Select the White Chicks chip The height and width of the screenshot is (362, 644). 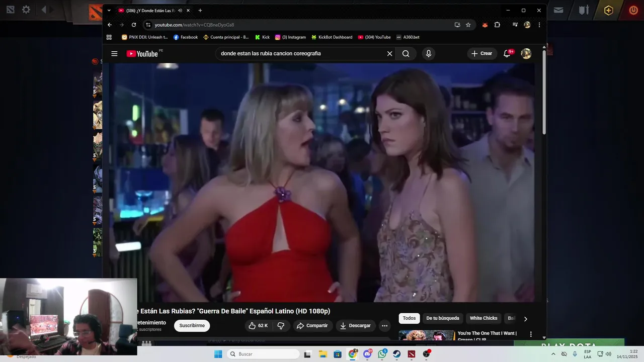click(x=484, y=318)
